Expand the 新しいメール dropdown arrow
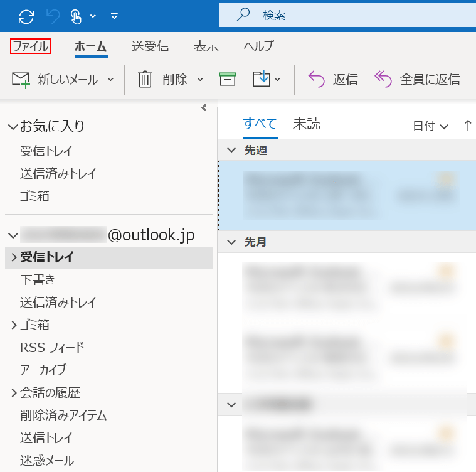This screenshot has height=472, width=476. (x=110, y=80)
